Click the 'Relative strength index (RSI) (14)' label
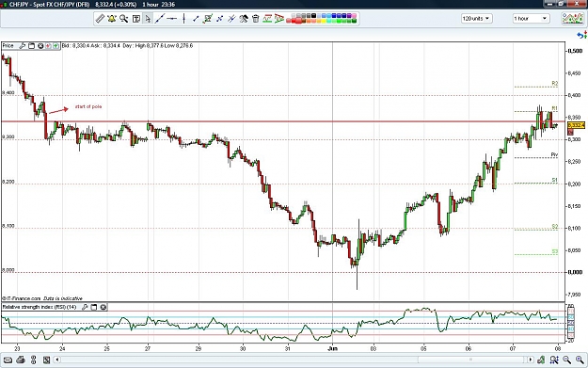 [40, 307]
